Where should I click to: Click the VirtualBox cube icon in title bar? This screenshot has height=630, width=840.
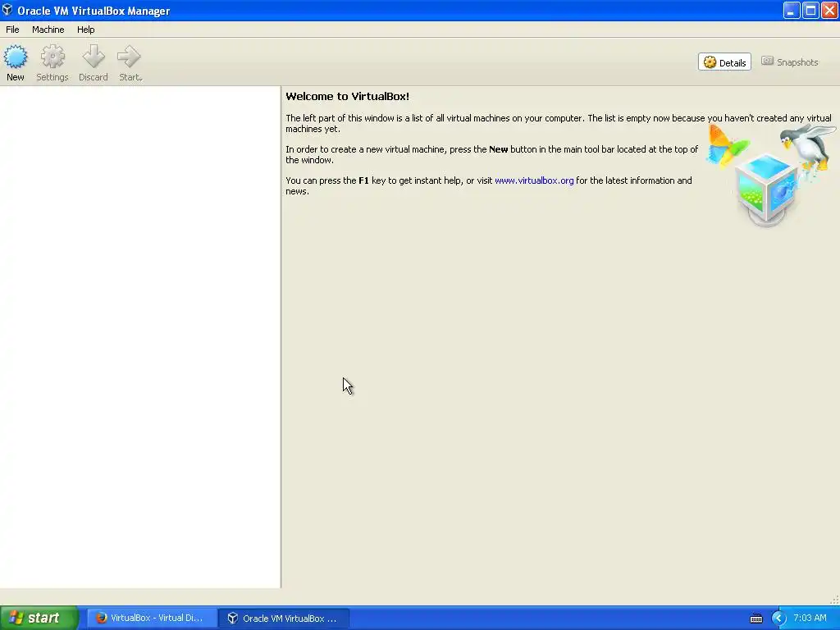tap(7, 10)
